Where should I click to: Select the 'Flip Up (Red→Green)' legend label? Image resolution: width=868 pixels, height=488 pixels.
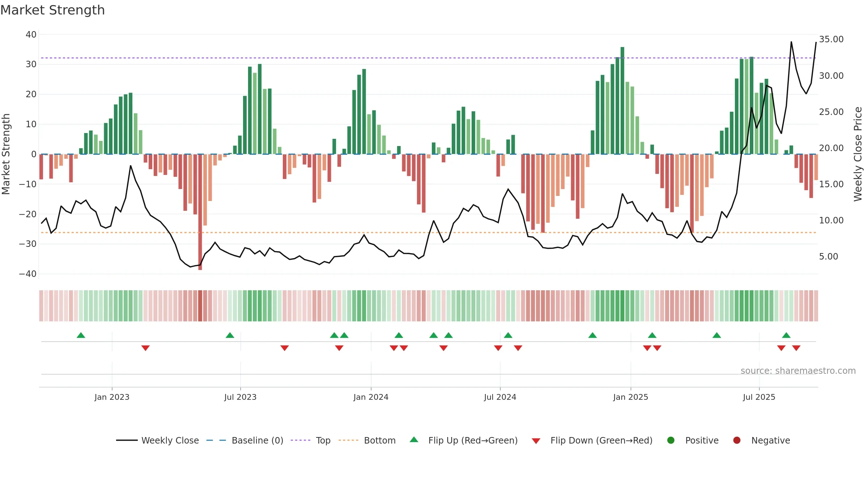click(x=473, y=441)
